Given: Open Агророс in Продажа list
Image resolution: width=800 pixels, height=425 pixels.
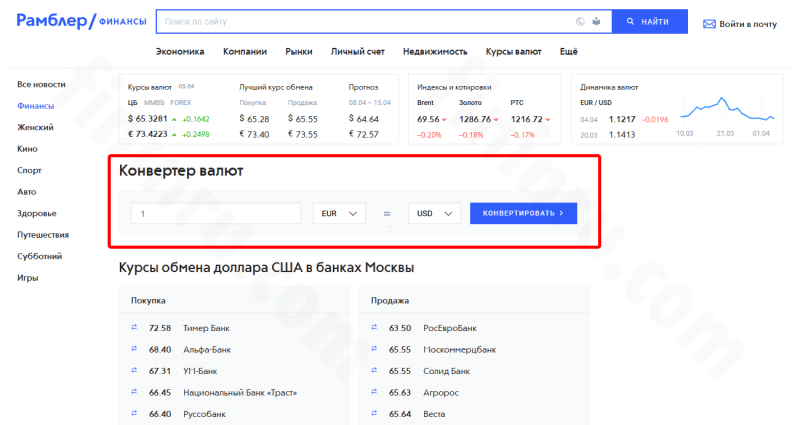Looking at the screenshot, I should coord(441,392).
